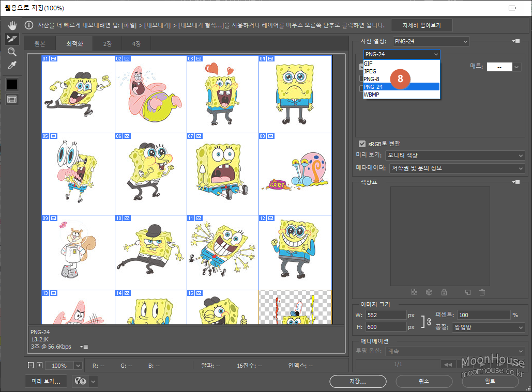Select slice 01 running SpongeBob

coord(78,95)
